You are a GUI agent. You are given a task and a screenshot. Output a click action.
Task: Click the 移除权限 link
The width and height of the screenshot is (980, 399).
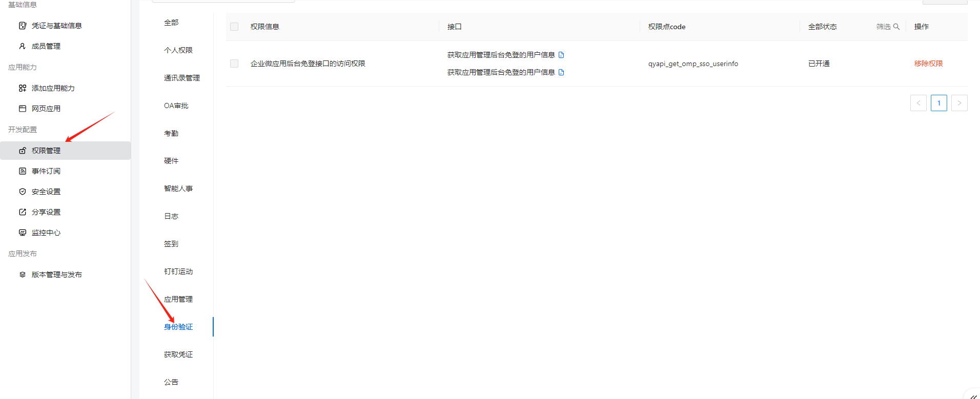point(928,64)
